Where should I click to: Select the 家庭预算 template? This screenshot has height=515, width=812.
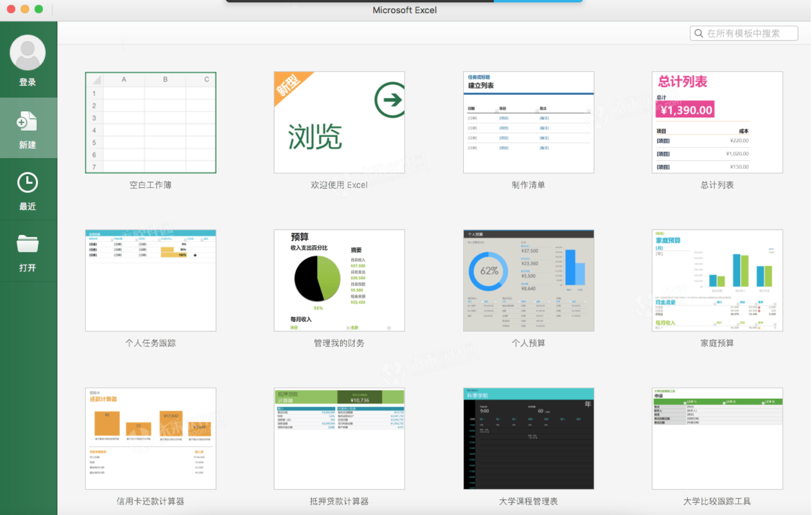pos(717,280)
